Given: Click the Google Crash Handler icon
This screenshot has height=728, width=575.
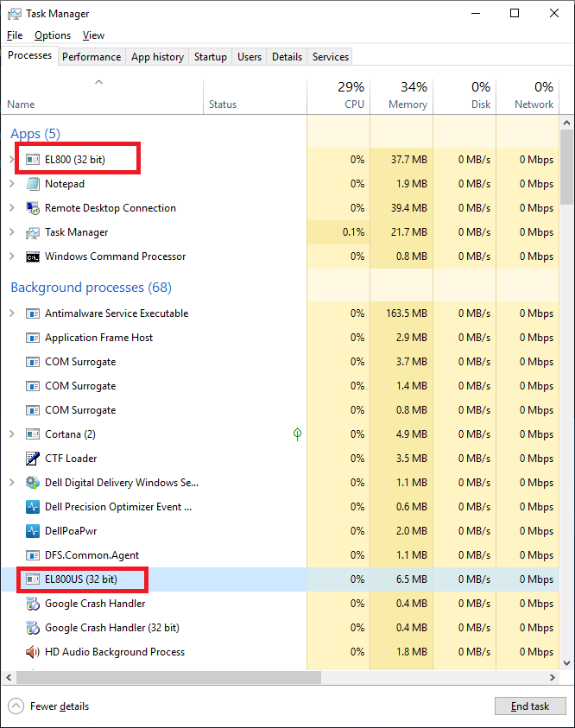Looking at the screenshot, I should pos(33,604).
